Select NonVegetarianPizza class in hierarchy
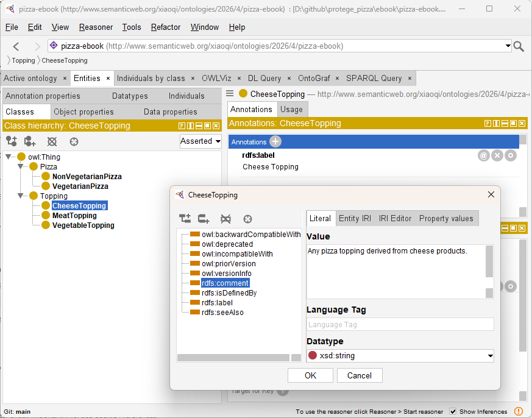This screenshot has height=418, width=532. (x=87, y=177)
